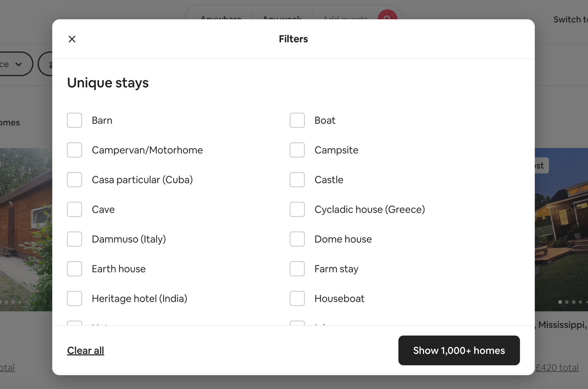Check the Houseboat filter
The height and width of the screenshot is (389, 588).
(x=297, y=298)
